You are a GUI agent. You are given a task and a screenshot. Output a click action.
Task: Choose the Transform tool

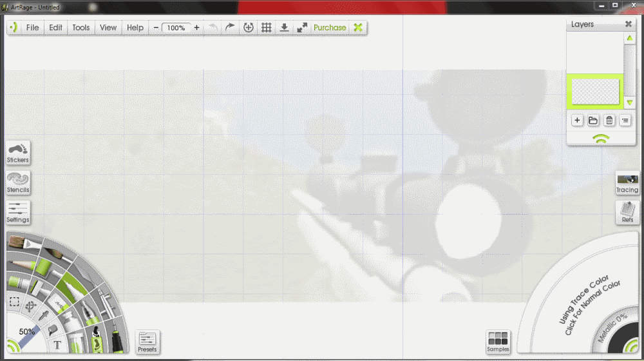31,306
